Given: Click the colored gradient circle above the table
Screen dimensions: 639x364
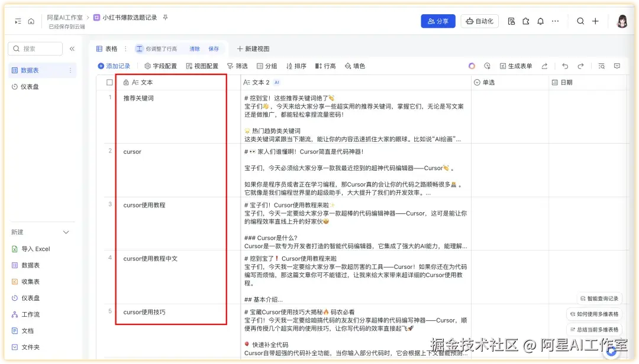Looking at the screenshot, I should (472, 66).
